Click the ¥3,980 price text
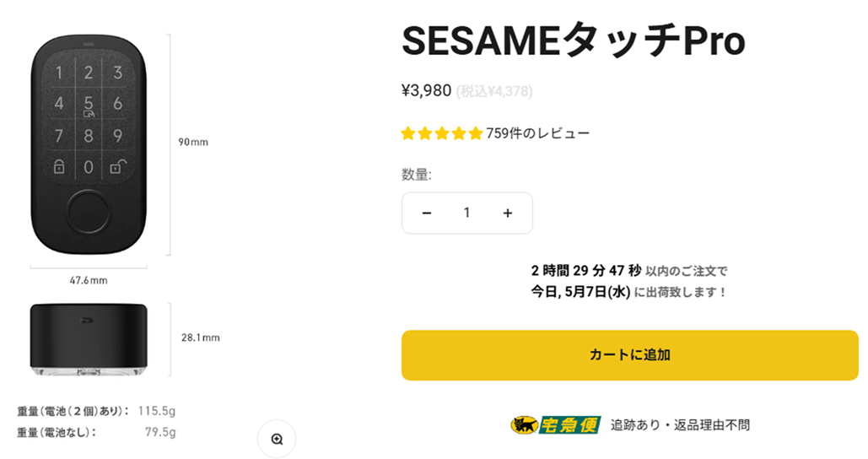This screenshot has height=459, width=868. pyautogui.click(x=426, y=91)
